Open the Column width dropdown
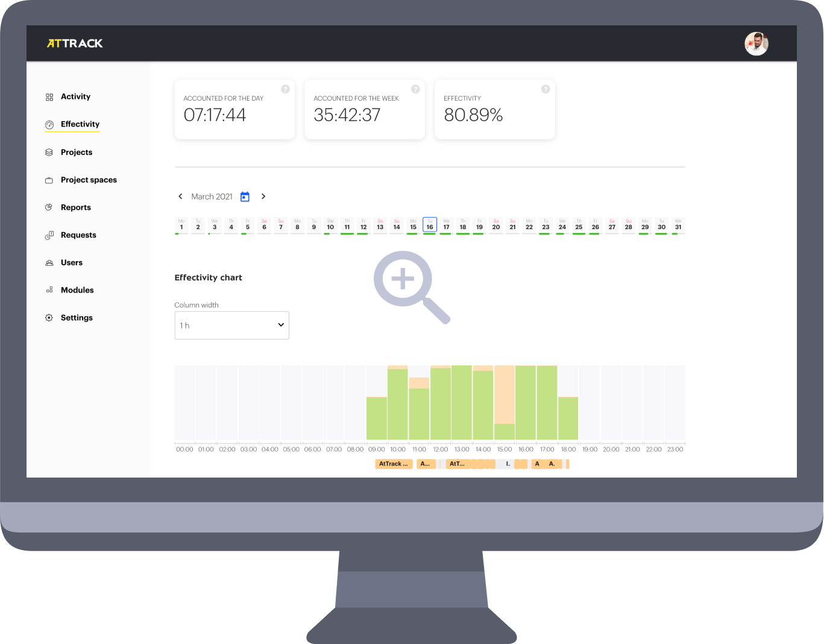The width and height of the screenshot is (824, 644). tap(232, 326)
